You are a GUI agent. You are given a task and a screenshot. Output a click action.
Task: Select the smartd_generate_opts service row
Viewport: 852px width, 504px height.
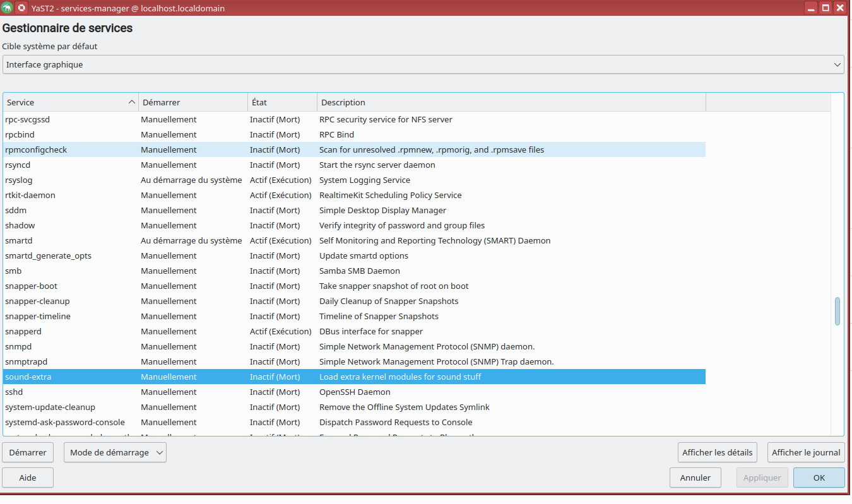click(354, 255)
